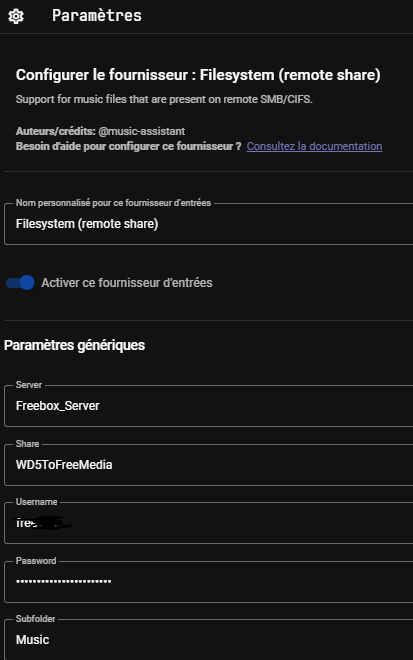Click the masked password dots

point(64,581)
